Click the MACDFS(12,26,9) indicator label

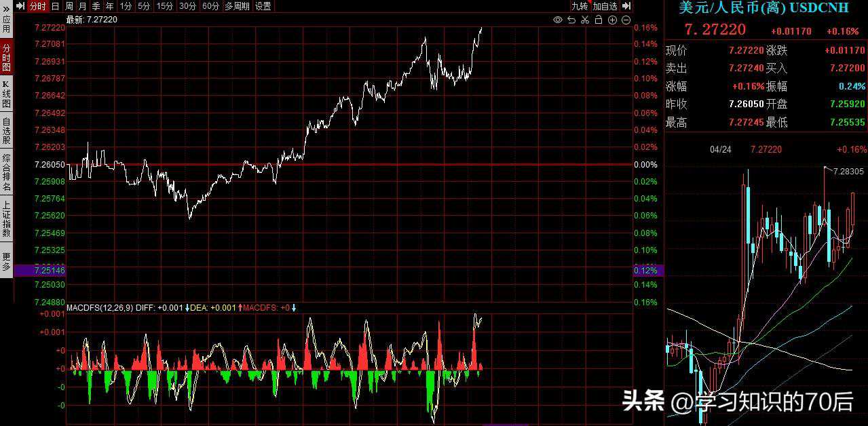[100, 308]
